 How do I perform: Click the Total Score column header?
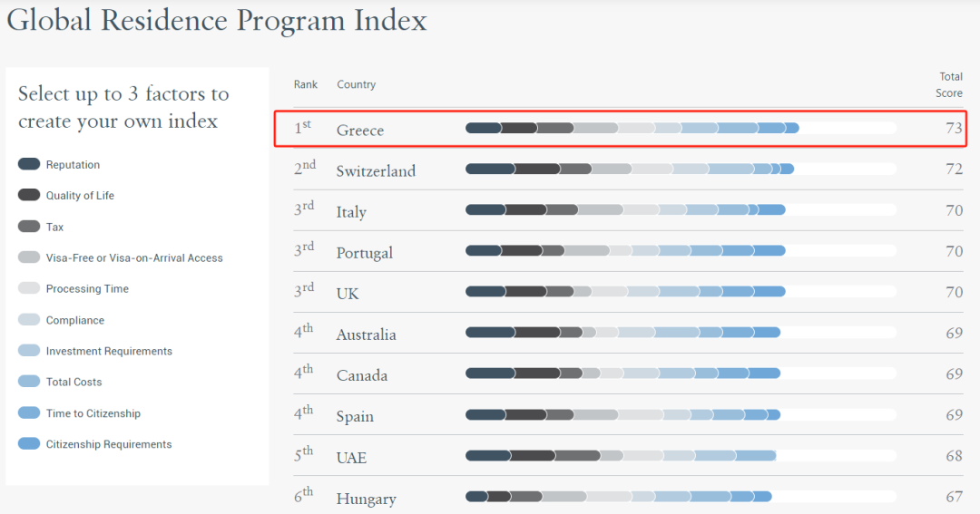tap(949, 85)
